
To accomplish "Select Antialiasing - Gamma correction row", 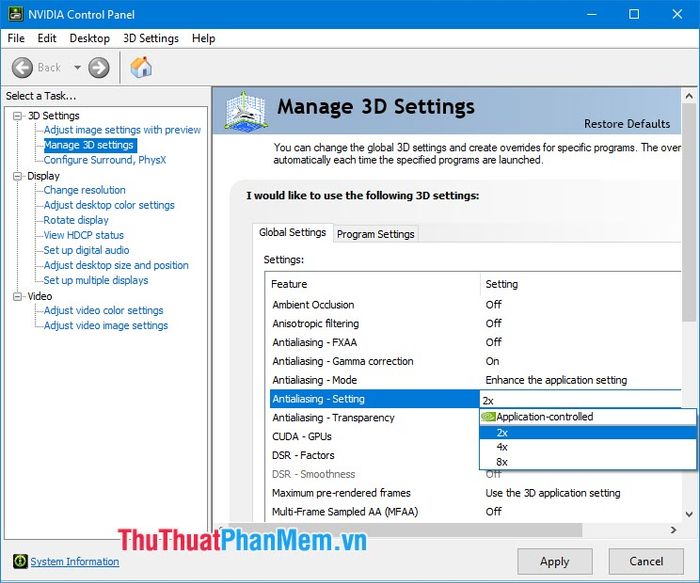I will click(x=475, y=361).
